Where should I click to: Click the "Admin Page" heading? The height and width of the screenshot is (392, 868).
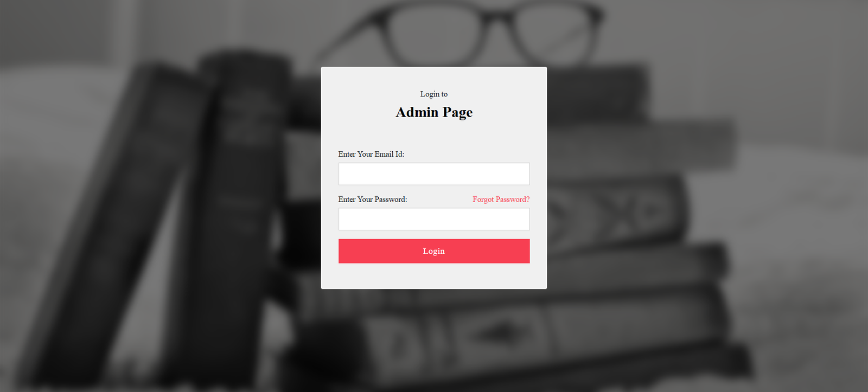tap(434, 112)
